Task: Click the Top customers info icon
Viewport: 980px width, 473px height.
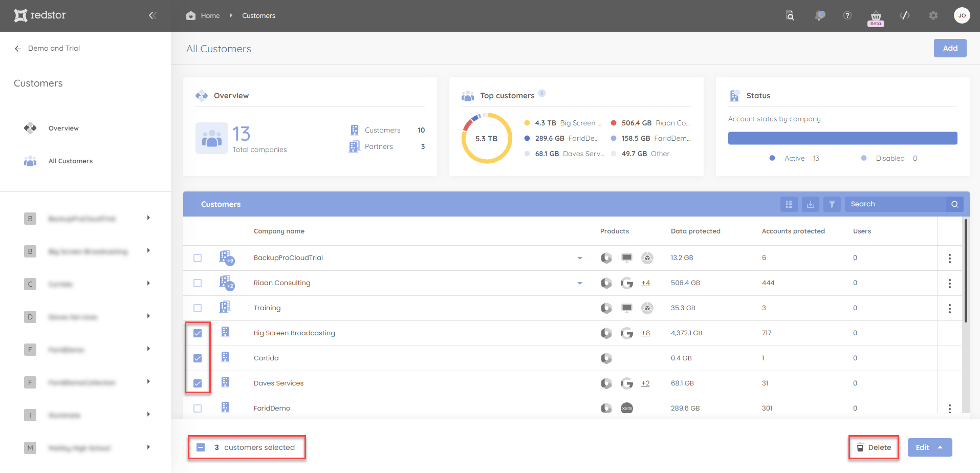Action: coord(542,93)
